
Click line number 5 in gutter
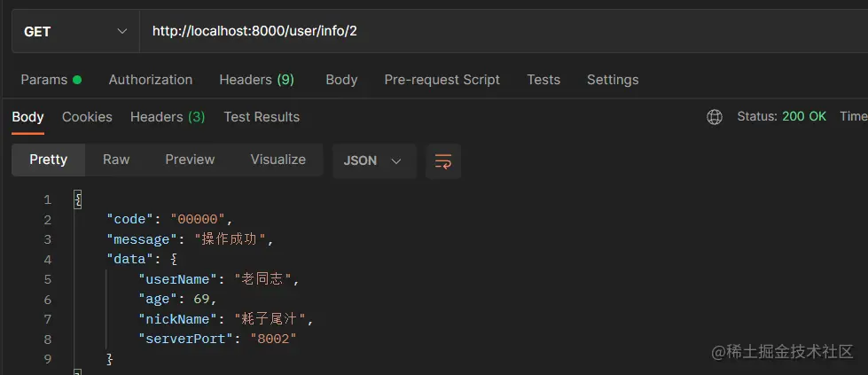click(48, 279)
